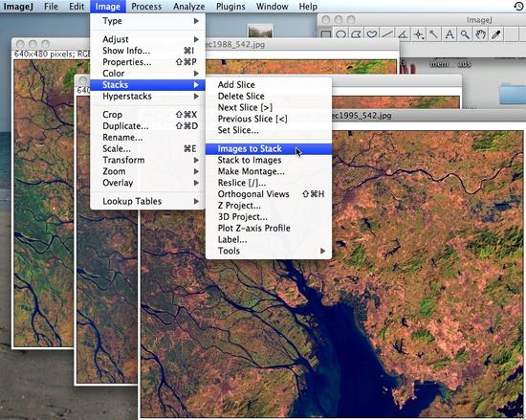Image resolution: width=526 pixels, height=420 pixels.
Task: Select the Scrolling hand tool
Action: pyautogui.click(x=480, y=34)
